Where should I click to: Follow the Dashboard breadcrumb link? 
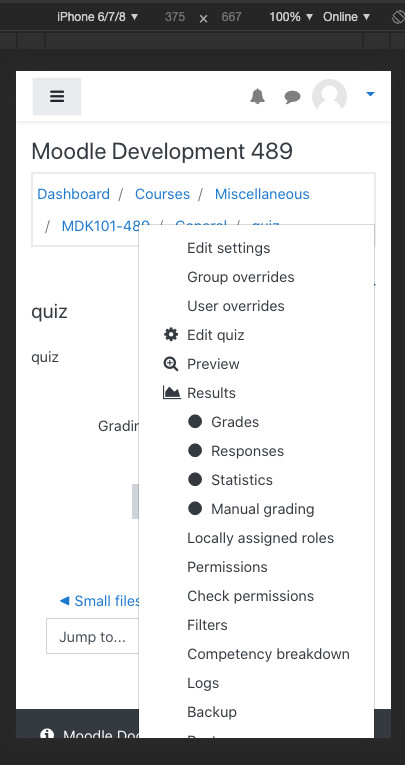point(73,194)
